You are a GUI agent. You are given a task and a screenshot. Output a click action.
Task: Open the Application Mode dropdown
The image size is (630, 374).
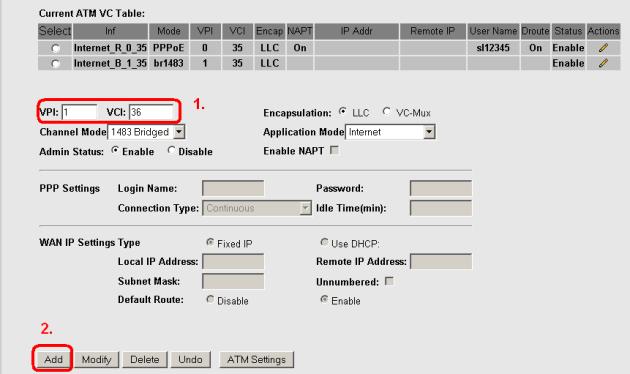[390, 132]
